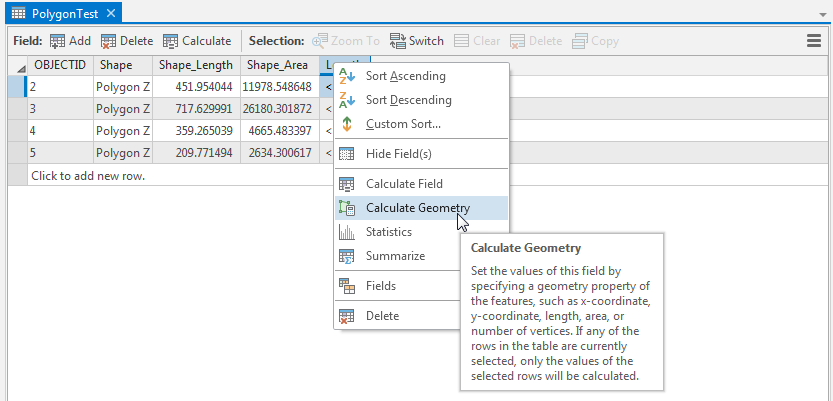Click the greyed Clear selection button
The height and width of the screenshot is (401, 833).
pyautogui.click(x=477, y=41)
